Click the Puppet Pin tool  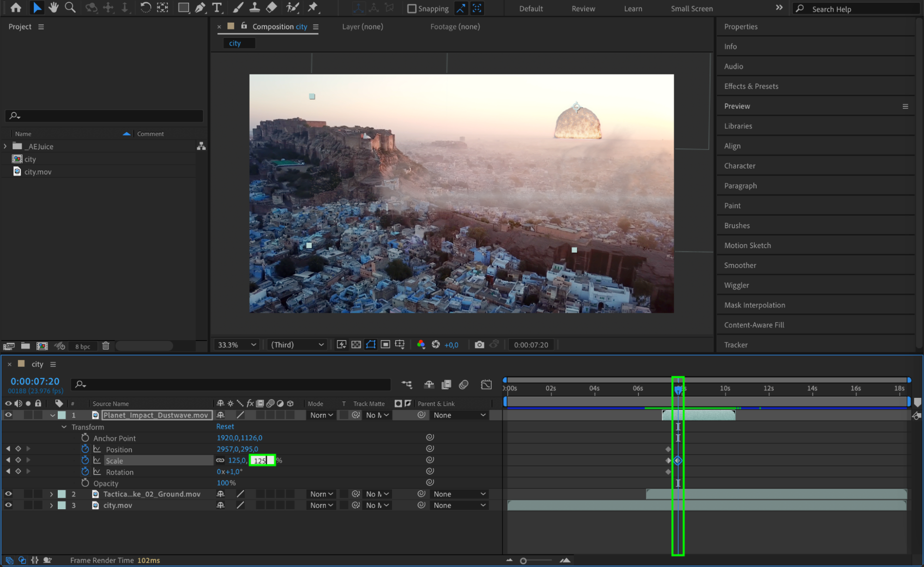click(312, 7)
